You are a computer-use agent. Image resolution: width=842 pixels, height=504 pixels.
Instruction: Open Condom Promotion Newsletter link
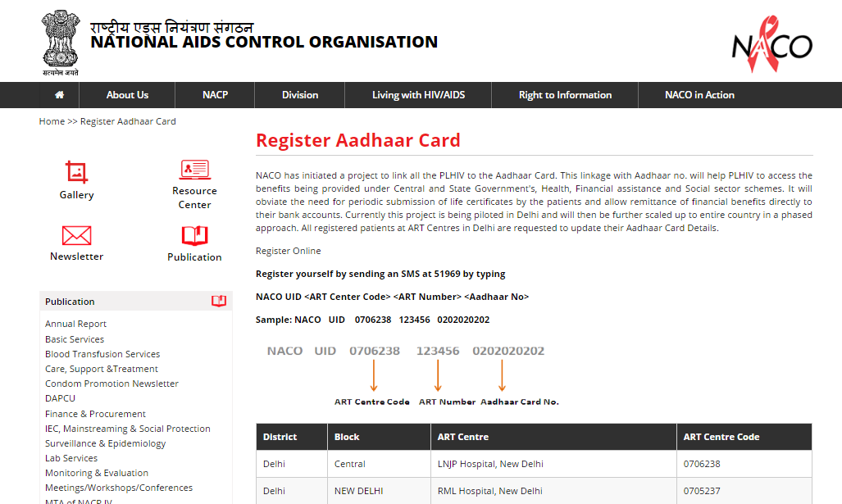pyautogui.click(x=112, y=384)
